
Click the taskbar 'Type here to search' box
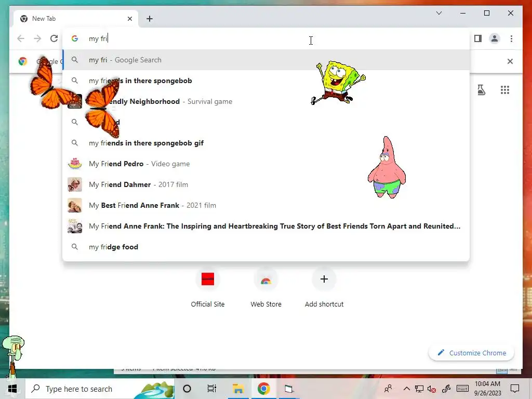click(x=100, y=389)
